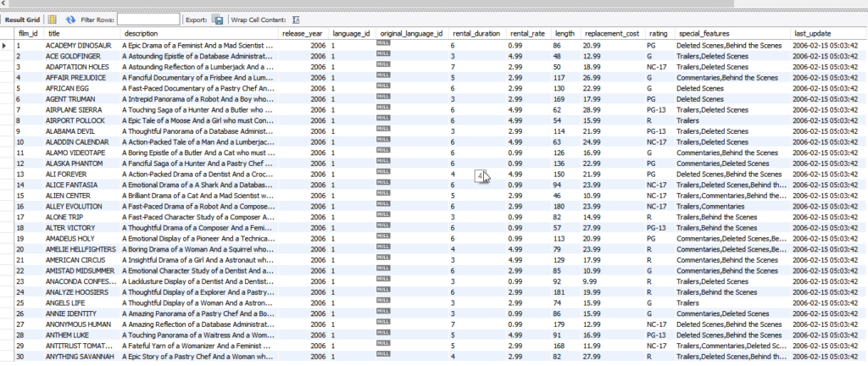Sort by the film_id column header
The height and width of the screenshot is (366, 868).
(30, 34)
